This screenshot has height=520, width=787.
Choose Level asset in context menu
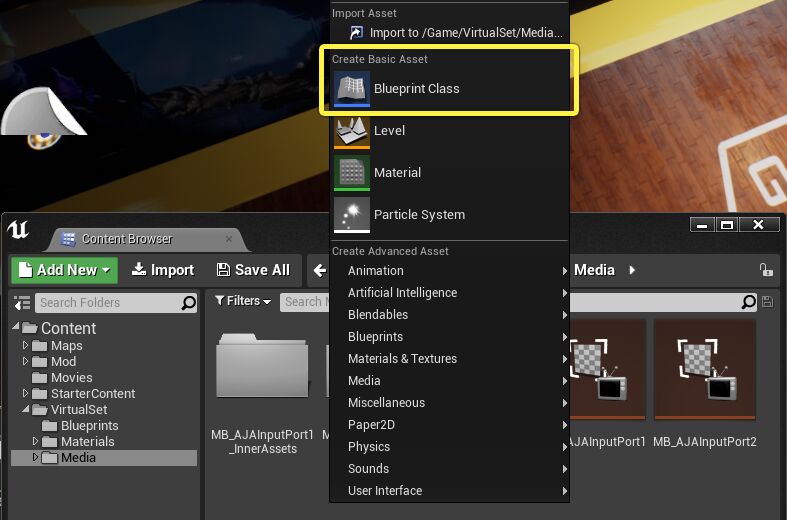click(x=449, y=131)
